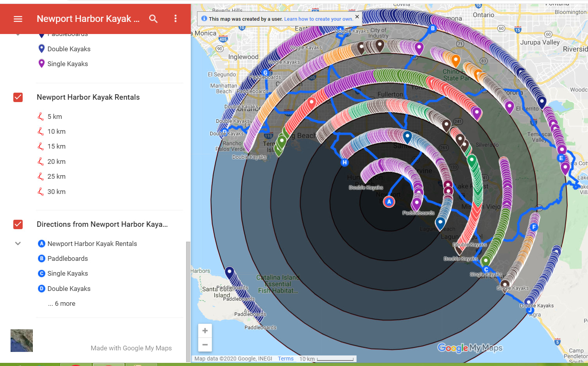Click the A waypoint icon in directions list
The height and width of the screenshot is (366, 588).
[x=41, y=244]
